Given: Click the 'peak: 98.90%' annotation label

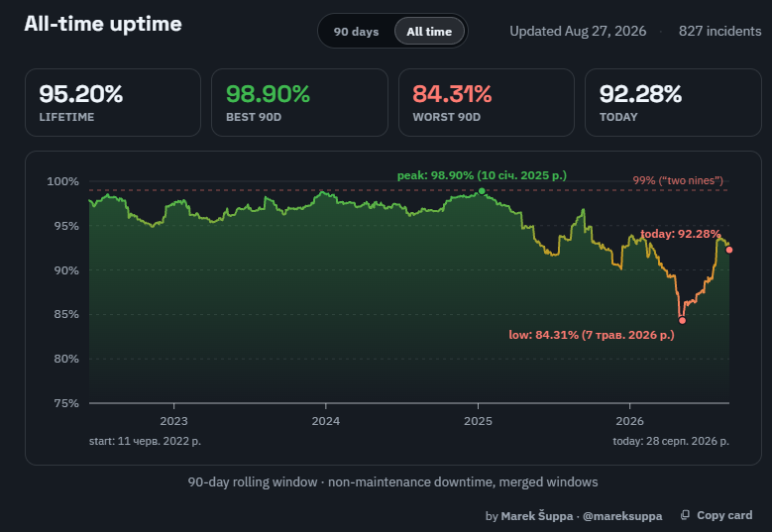Looking at the screenshot, I should (482, 175).
